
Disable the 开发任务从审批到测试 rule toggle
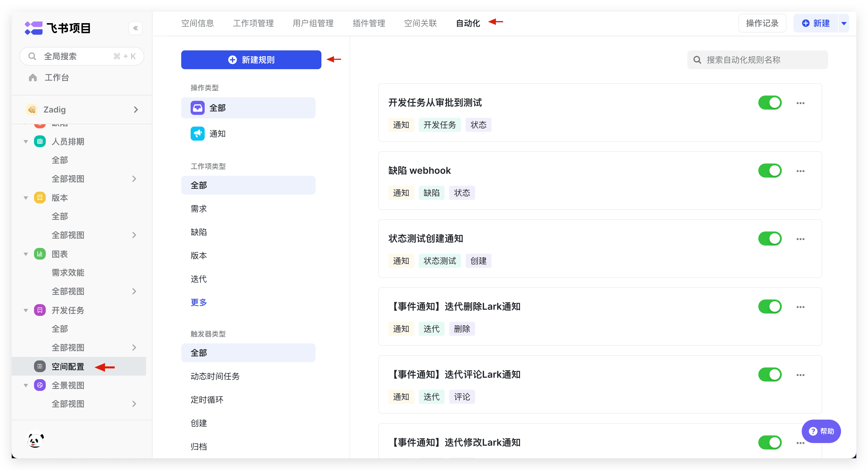pyautogui.click(x=770, y=103)
